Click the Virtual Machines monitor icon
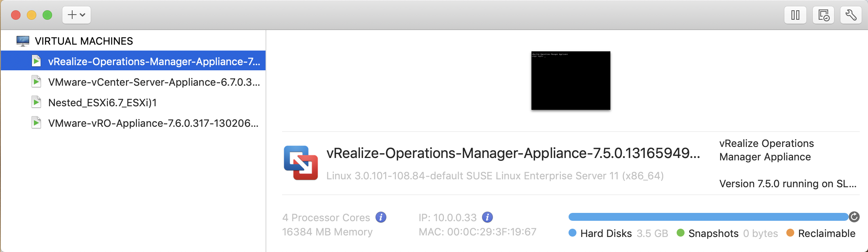The image size is (868, 252). [x=23, y=41]
